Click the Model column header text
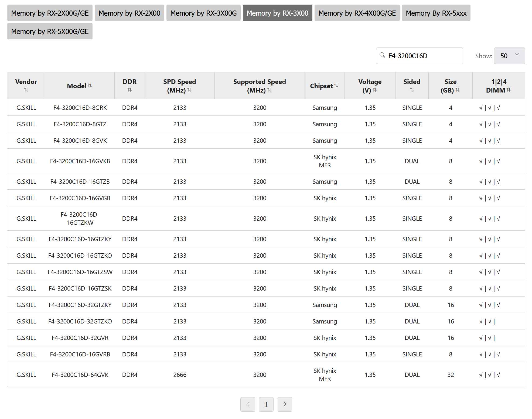 [77, 86]
